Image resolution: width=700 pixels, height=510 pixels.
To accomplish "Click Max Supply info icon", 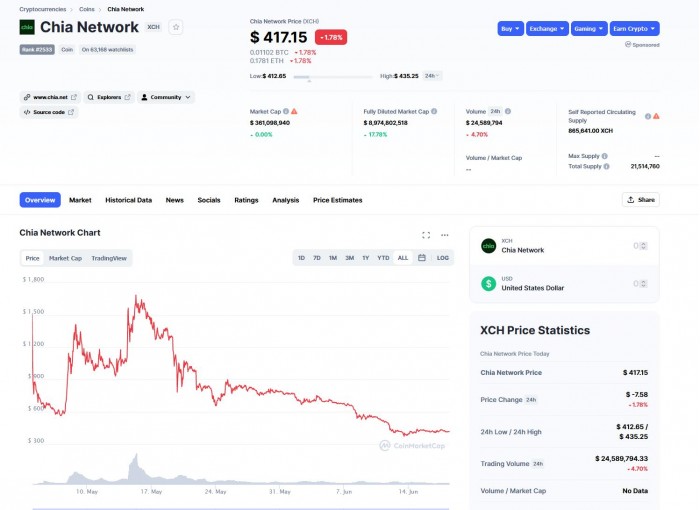I will (603, 156).
